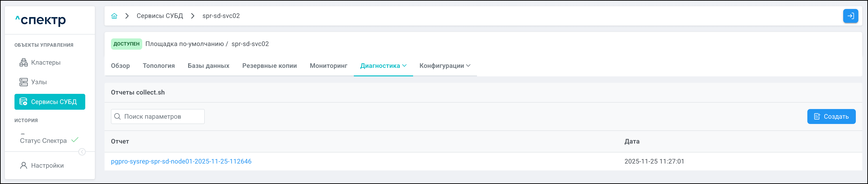
Task: Click the search magnifier icon
Action: (118, 116)
